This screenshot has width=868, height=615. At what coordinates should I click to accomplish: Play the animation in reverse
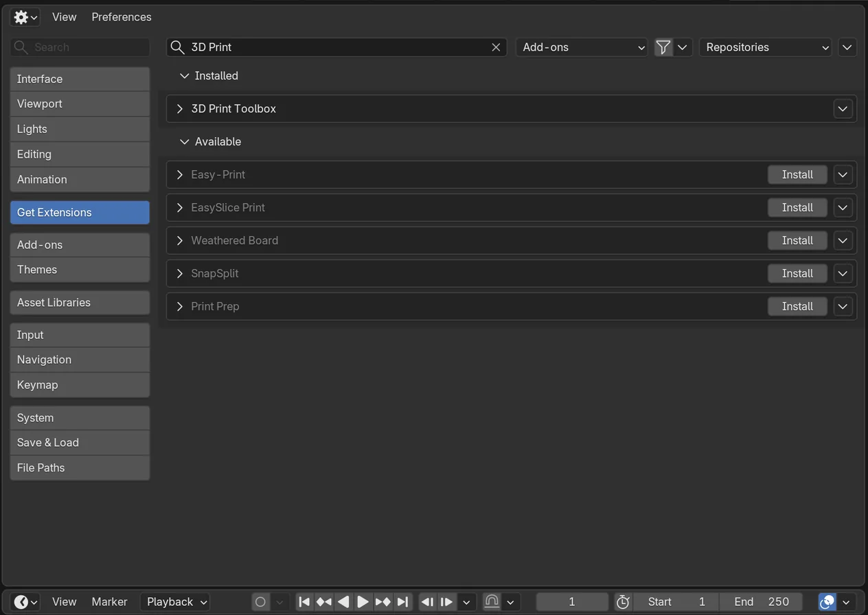(343, 602)
